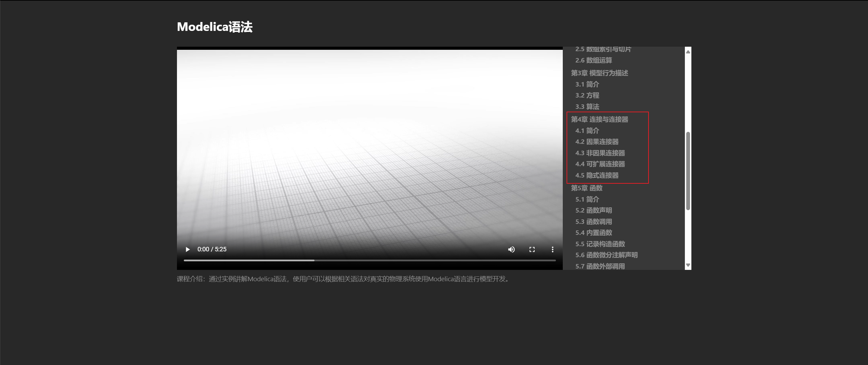Open the video more options menu
The height and width of the screenshot is (365, 868).
pyautogui.click(x=552, y=249)
